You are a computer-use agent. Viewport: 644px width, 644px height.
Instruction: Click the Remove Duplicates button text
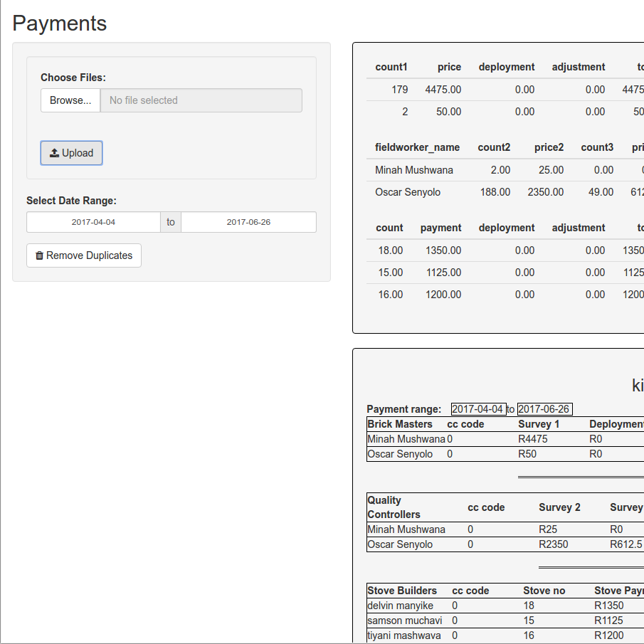point(89,255)
